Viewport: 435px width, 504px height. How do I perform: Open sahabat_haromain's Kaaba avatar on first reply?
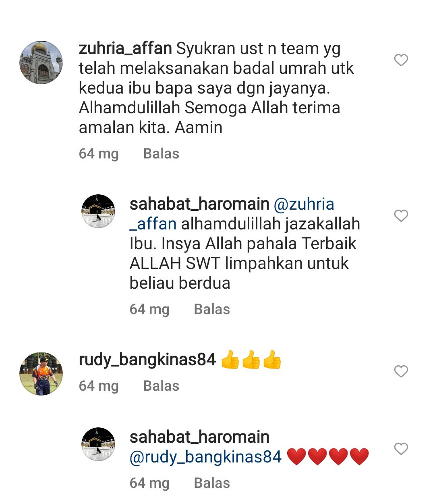[x=98, y=211]
